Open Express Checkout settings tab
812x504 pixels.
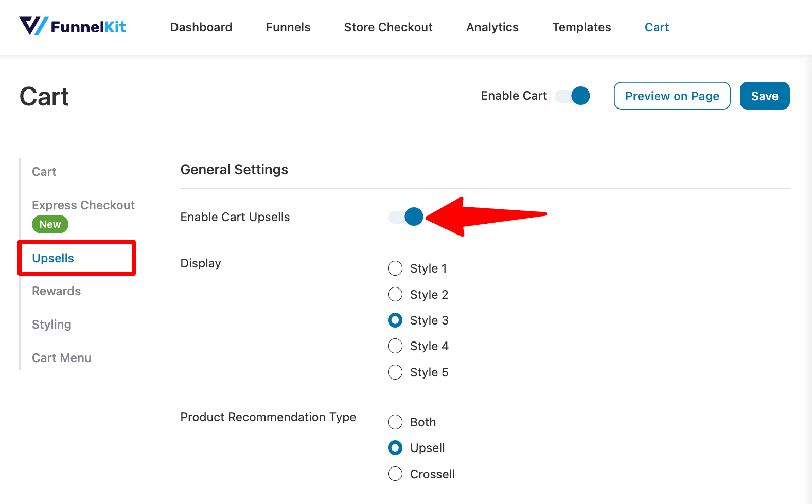pyautogui.click(x=83, y=205)
